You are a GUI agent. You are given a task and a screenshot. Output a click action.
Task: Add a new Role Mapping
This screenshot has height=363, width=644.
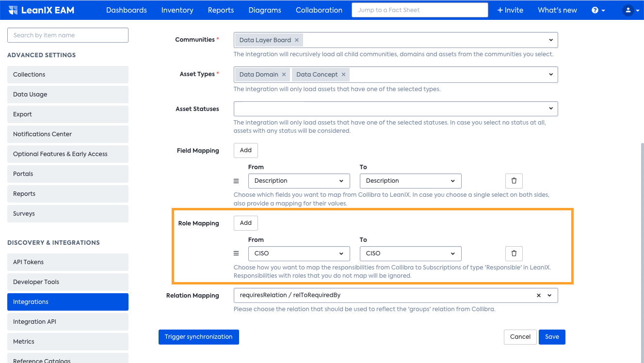246,223
